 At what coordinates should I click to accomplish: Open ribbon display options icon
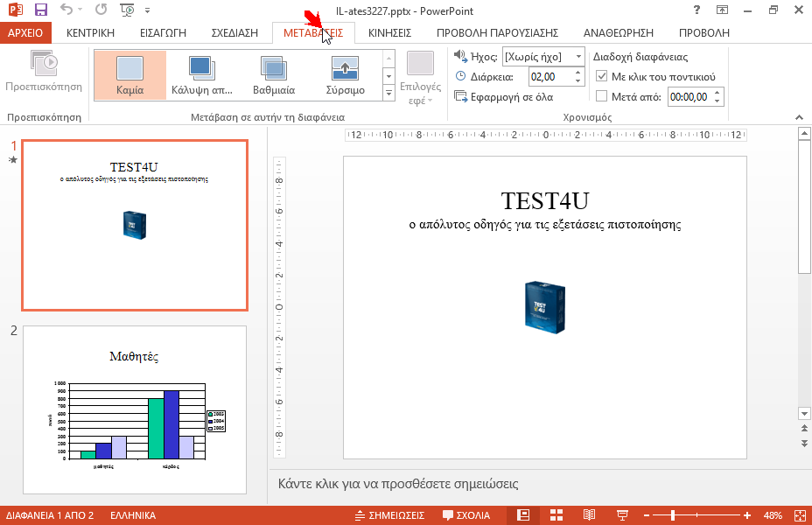point(722,10)
